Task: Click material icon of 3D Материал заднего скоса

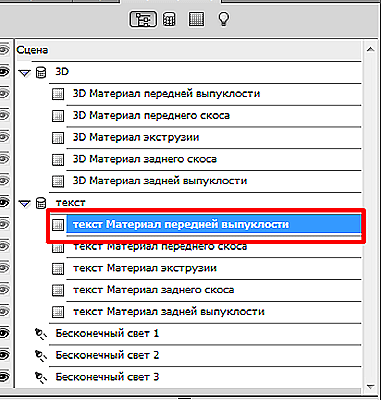Action: (58, 160)
